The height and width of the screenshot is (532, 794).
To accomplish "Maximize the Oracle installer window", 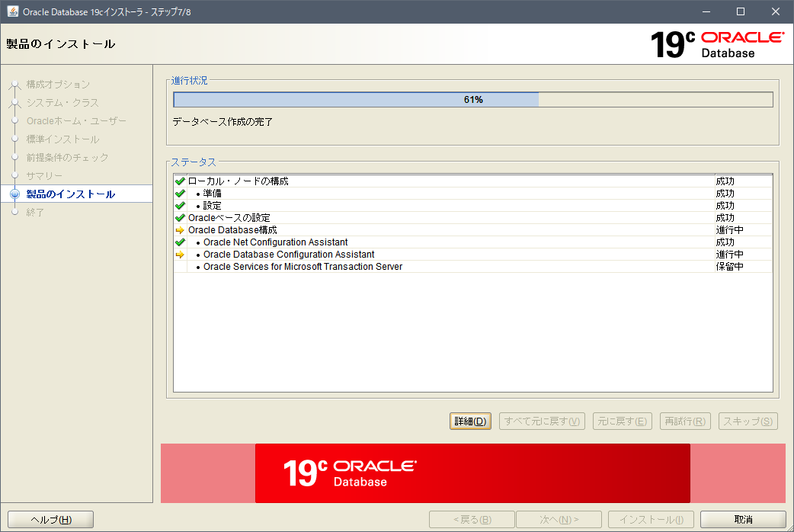I will click(741, 11).
